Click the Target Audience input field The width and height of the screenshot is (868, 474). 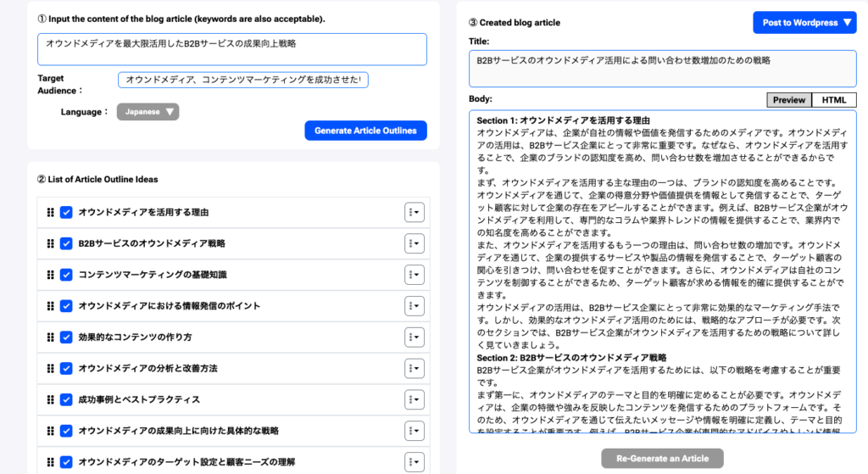point(243,80)
